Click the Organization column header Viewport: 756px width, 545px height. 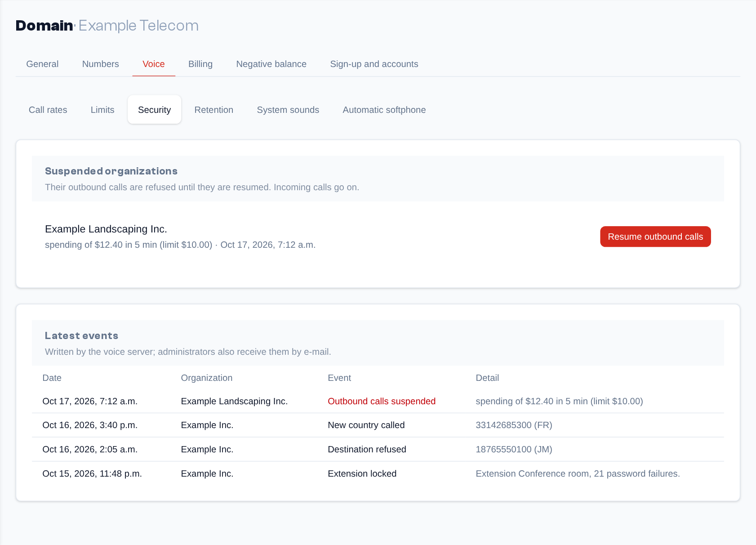pyautogui.click(x=207, y=378)
